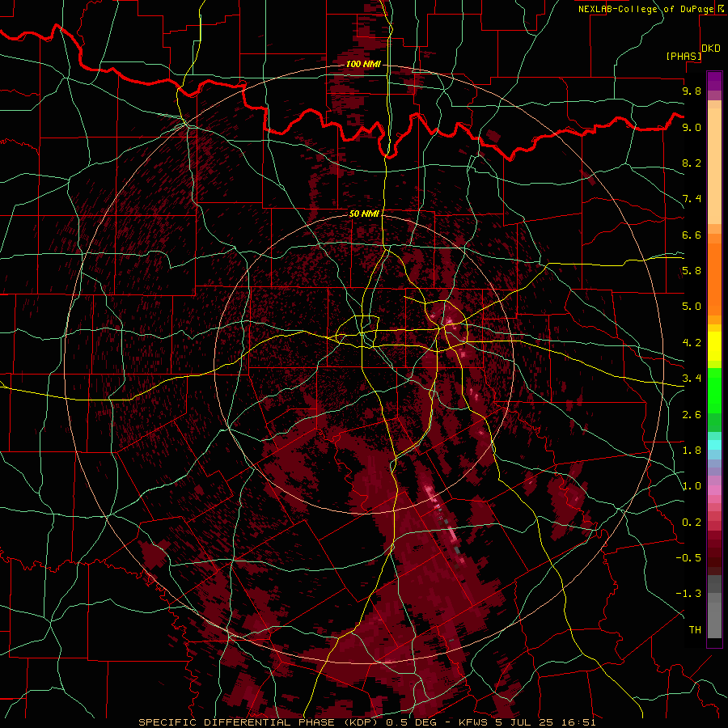The width and height of the screenshot is (728, 728).
Task: Click the 1.0 value on the scale
Action: 692,486
